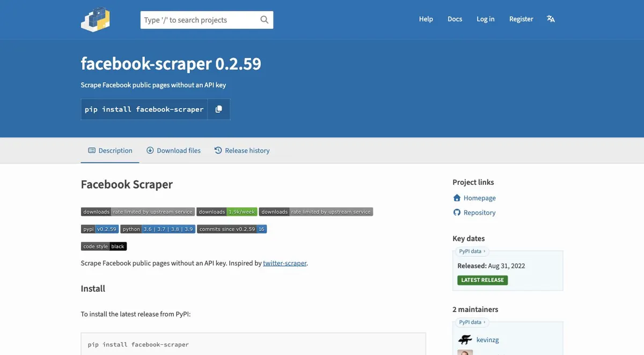
Task: Go to the Register page
Action: pyautogui.click(x=521, y=19)
